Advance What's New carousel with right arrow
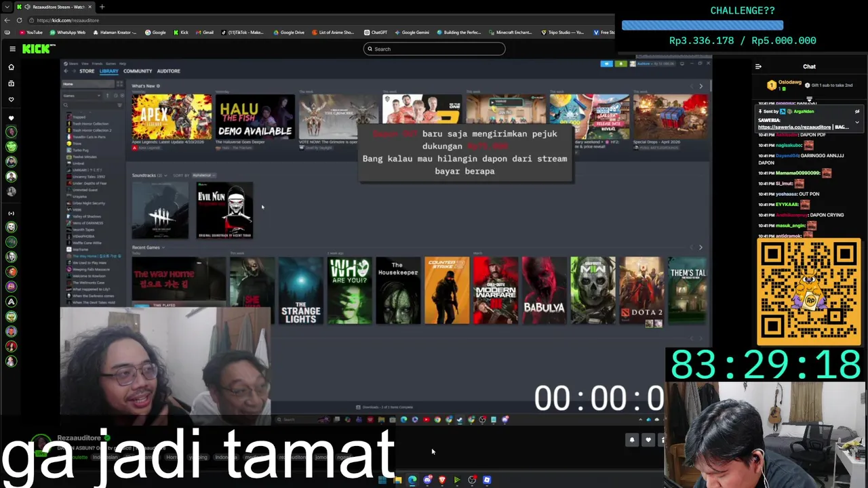This screenshot has height=488, width=868. click(701, 86)
